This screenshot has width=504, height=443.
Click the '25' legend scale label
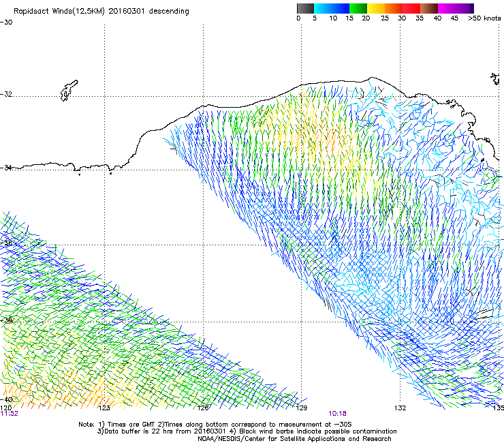coord(385,18)
